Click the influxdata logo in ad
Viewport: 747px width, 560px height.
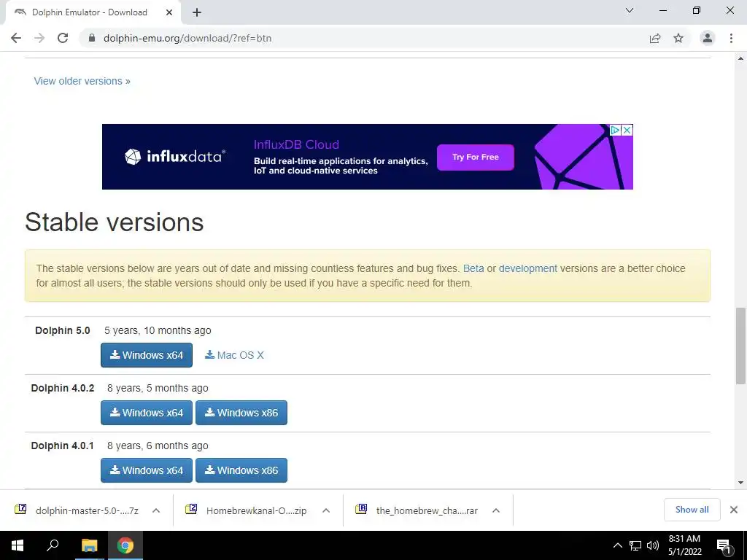[175, 156]
